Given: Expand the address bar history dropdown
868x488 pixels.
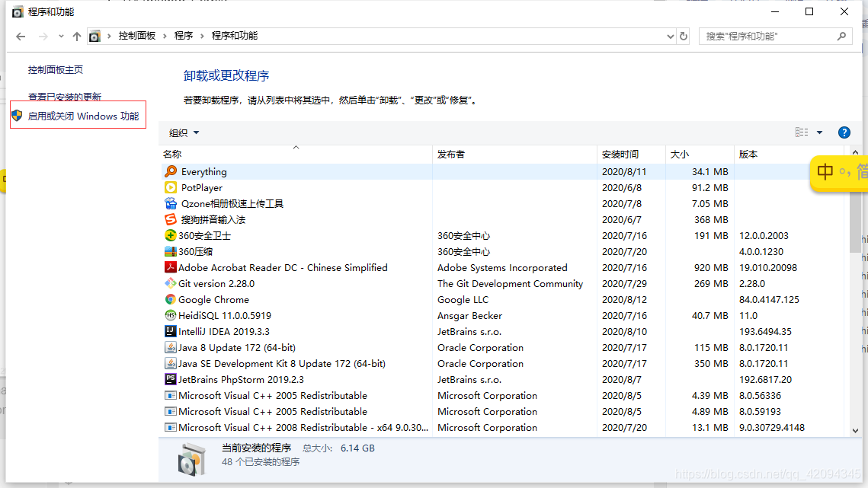Looking at the screenshot, I should click(671, 37).
